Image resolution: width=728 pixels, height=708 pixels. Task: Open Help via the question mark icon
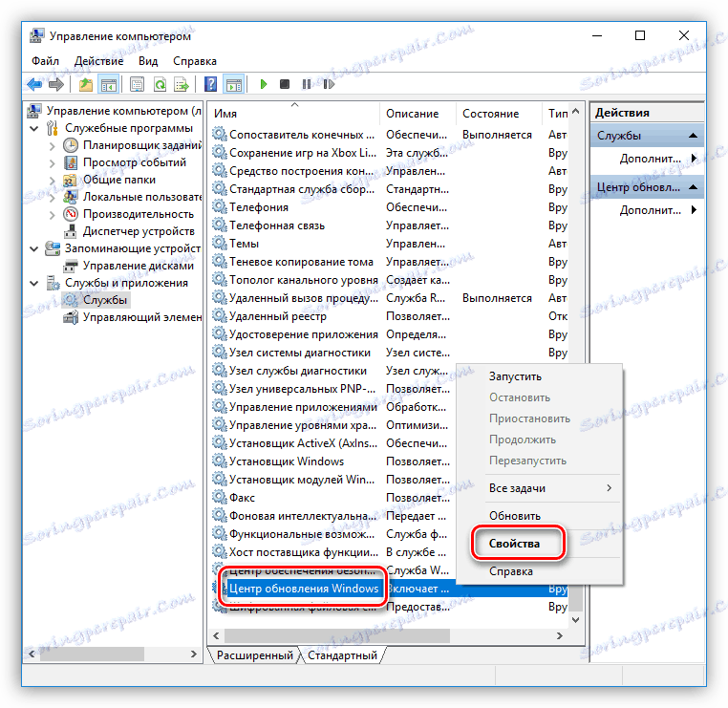pos(210,84)
